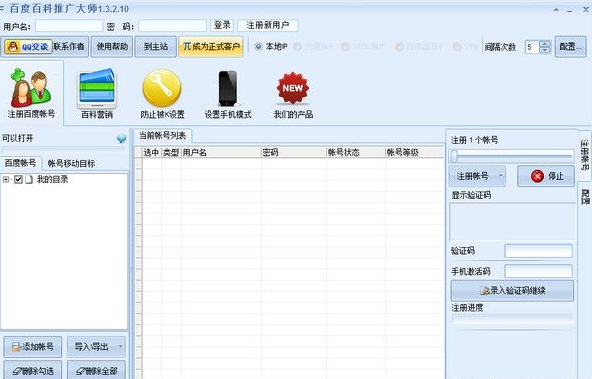
Task: Click the 注册进度 progress bar
Action: click(x=512, y=320)
